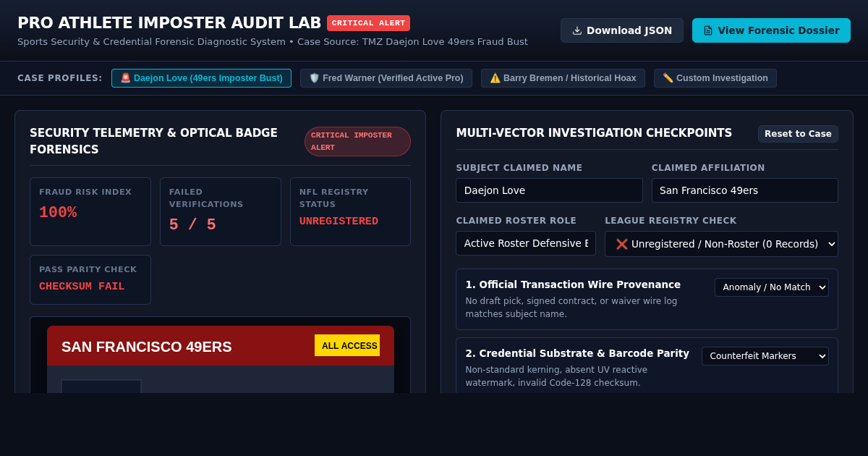Viewport: 868px width, 456px height.
Task: Select Daejon Love (49ers Imposter Bust) profile
Action: 201,78
